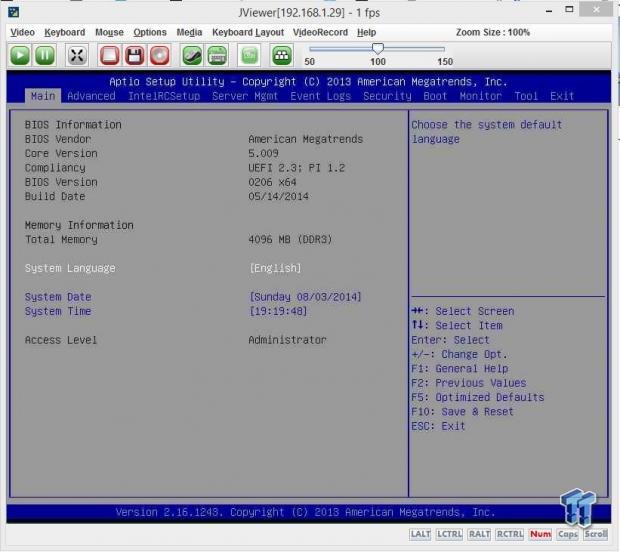Maximize the JViewer window

point(569,9)
